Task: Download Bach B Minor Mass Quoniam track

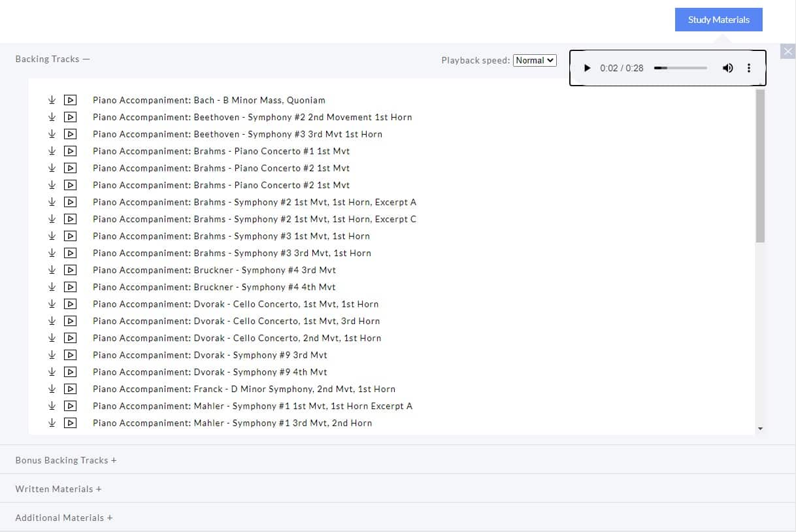Action: (52, 100)
